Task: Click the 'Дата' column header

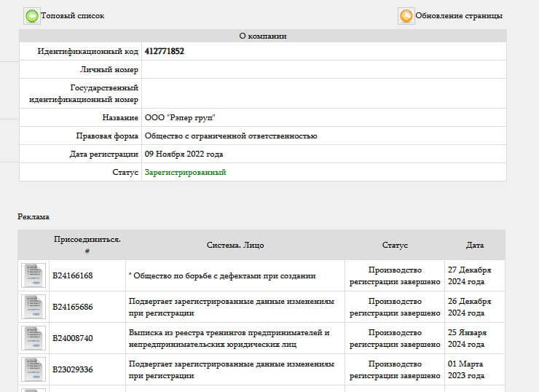Action: 474,246
